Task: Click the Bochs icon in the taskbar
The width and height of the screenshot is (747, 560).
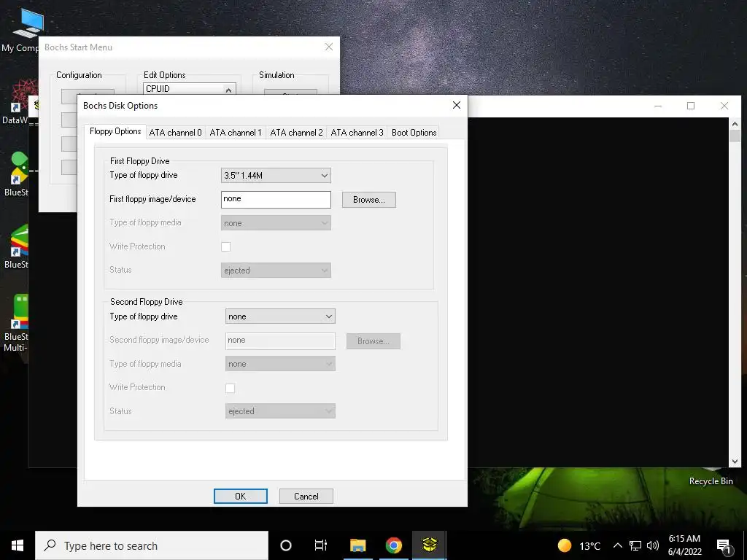Action: coord(429,545)
